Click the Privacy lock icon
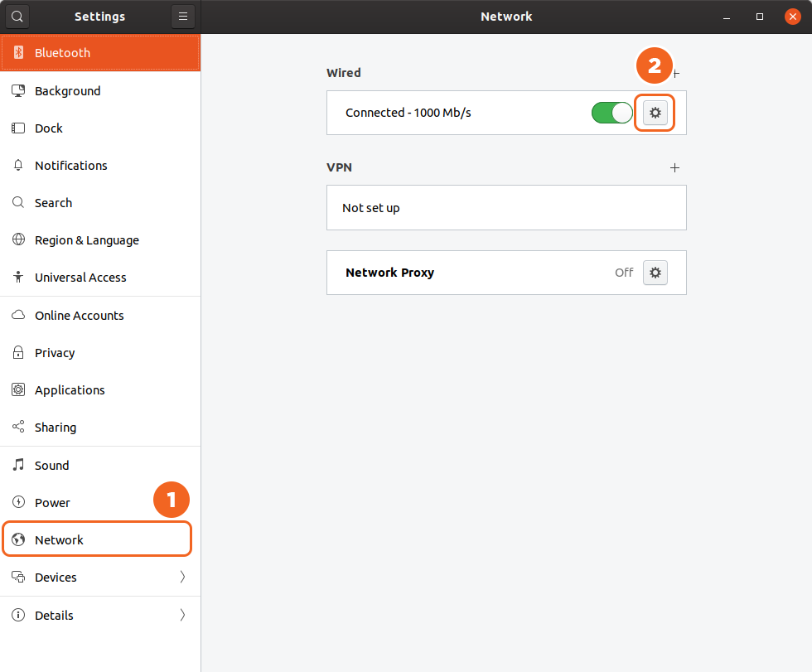The height and width of the screenshot is (672, 812). coord(18,353)
